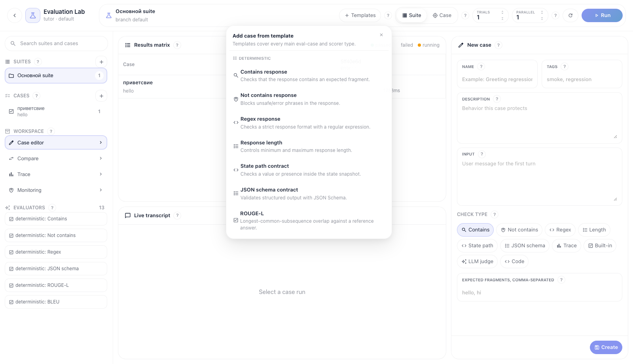The width and height of the screenshot is (633, 364).
Task: Select the Contains check type
Action: click(x=475, y=230)
